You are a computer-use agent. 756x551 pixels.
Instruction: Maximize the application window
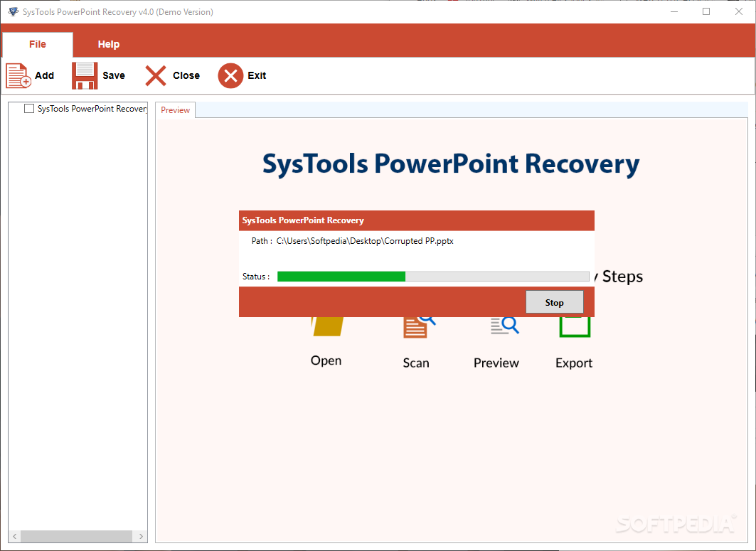coord(706,11)
